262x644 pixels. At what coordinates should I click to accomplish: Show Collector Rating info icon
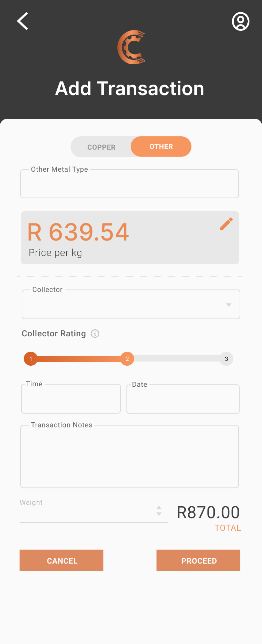coord(95,334)
